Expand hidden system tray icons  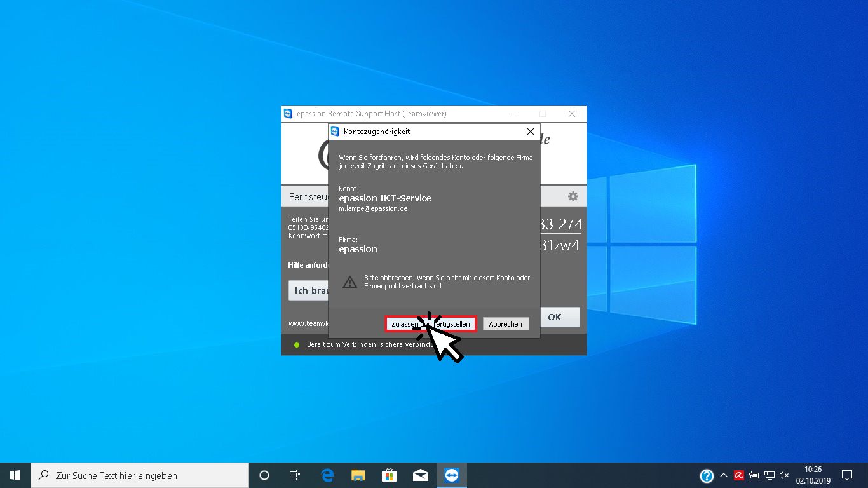(724, 475)
